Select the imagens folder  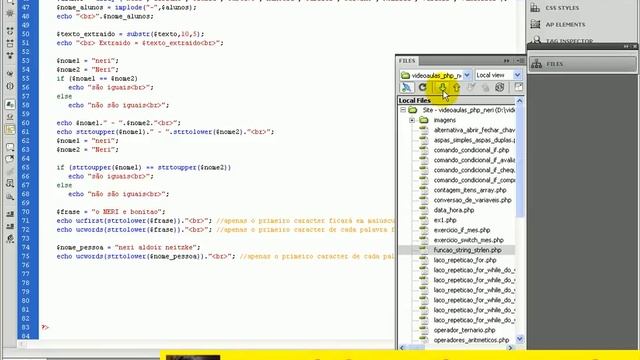(x=444, y=120)
